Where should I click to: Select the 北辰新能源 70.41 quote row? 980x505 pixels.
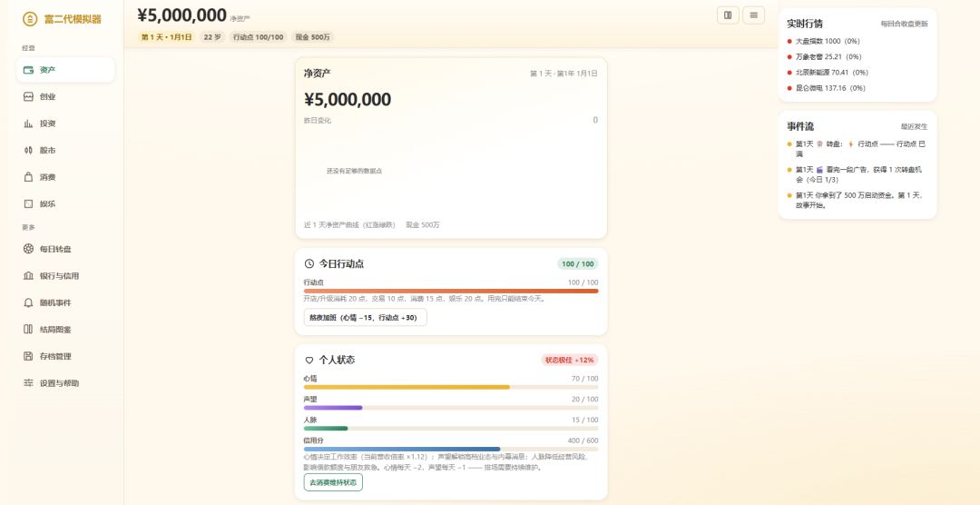coord(857,73)
